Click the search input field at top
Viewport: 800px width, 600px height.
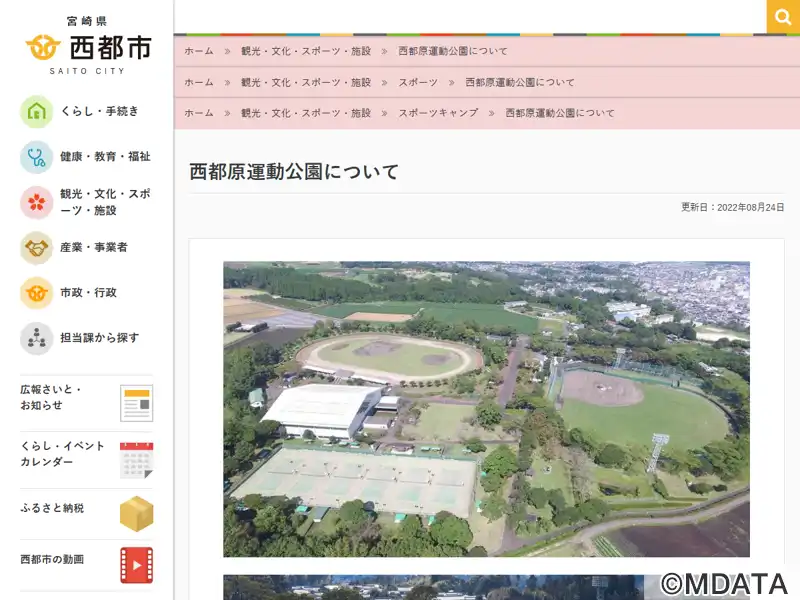[470, 16]
